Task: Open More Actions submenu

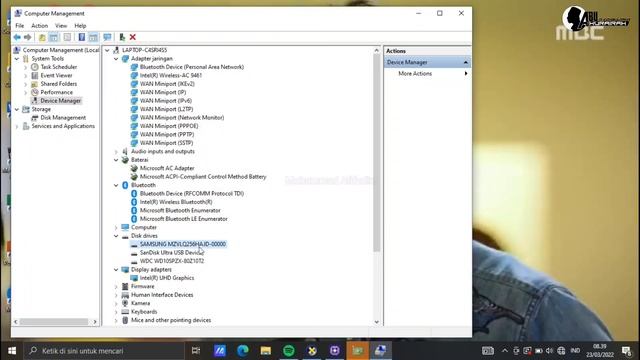Action: point(415,73)
